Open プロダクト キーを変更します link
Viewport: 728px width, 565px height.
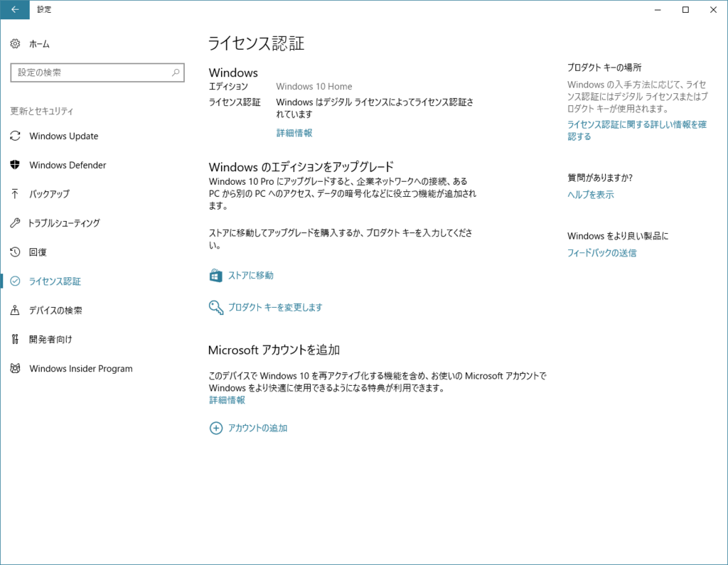tap(275, 307)
